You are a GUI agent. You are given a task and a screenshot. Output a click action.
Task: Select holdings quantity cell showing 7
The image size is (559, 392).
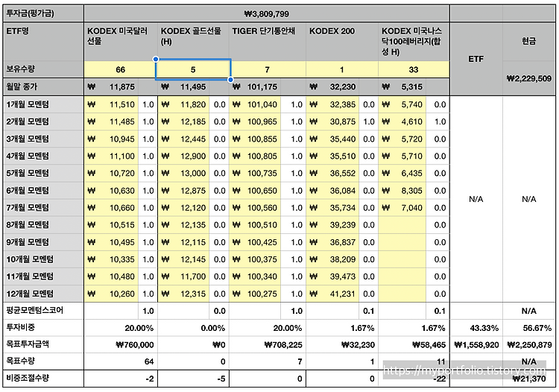[268, 69]
